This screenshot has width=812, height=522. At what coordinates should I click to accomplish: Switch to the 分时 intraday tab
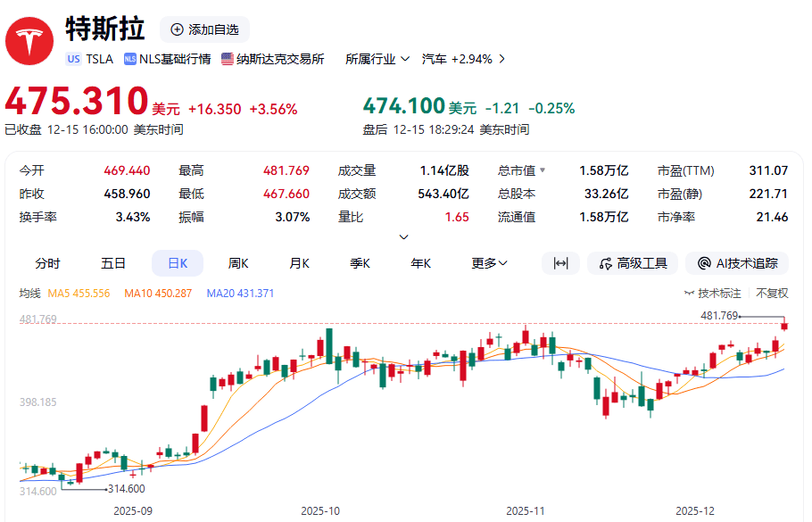(49, 263)
